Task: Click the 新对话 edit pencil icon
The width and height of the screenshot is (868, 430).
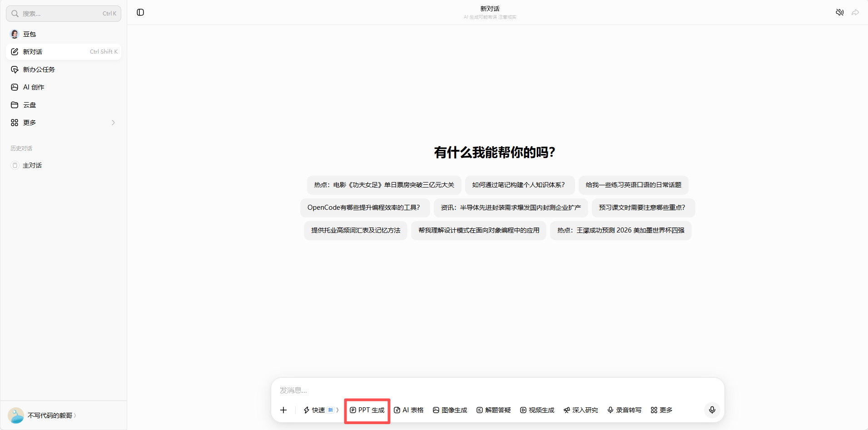Action: point(15,52)
